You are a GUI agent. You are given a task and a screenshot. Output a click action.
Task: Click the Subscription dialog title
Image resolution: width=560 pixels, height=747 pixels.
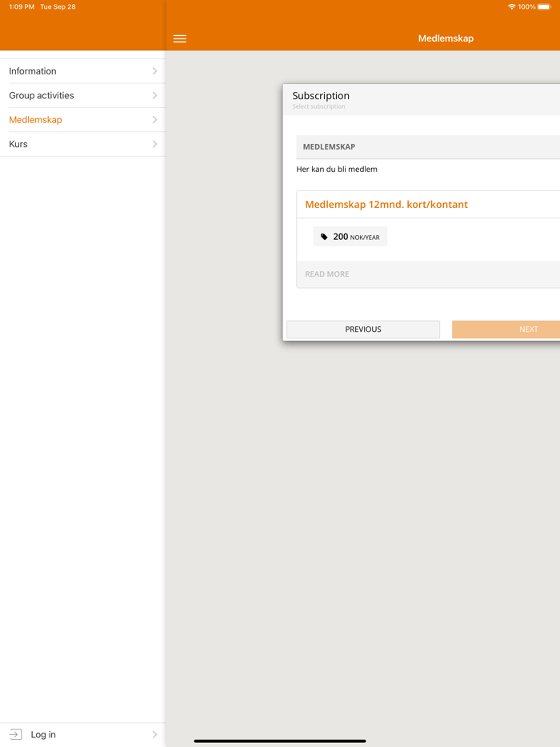321,96
